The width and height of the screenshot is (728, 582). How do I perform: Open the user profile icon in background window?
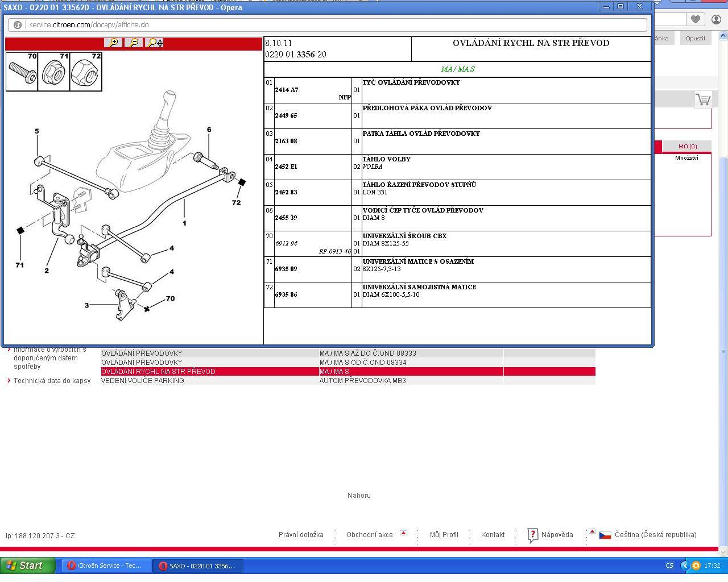(x=716, y=19)
